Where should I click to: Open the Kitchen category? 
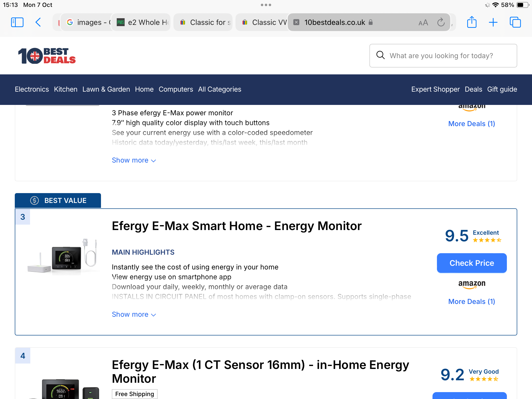point(66,89)
